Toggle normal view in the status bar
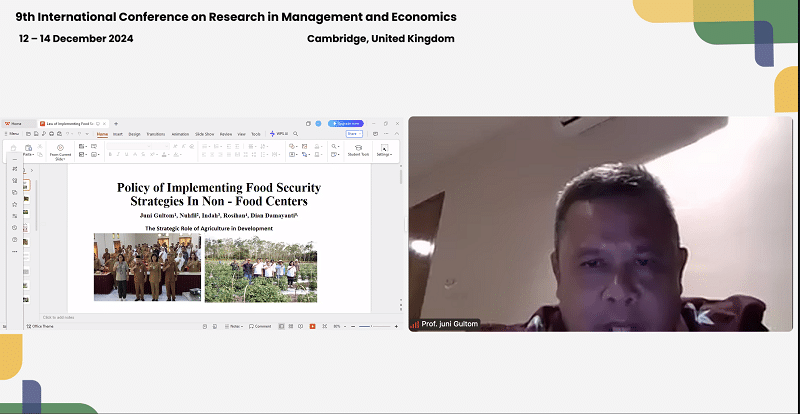Viewport: 800px width, 414px height. [x=281, y=326]
